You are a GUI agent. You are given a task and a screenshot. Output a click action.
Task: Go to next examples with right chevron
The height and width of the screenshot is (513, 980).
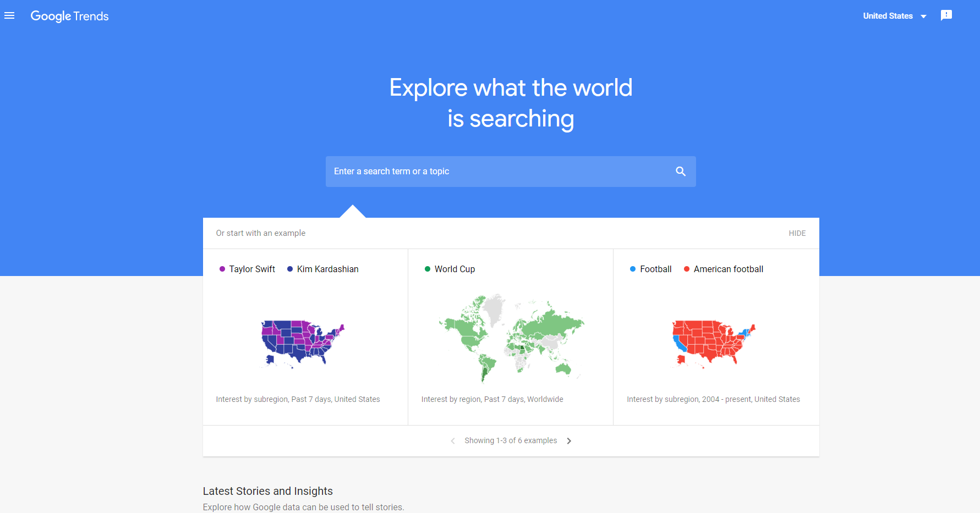coord(569,441)
